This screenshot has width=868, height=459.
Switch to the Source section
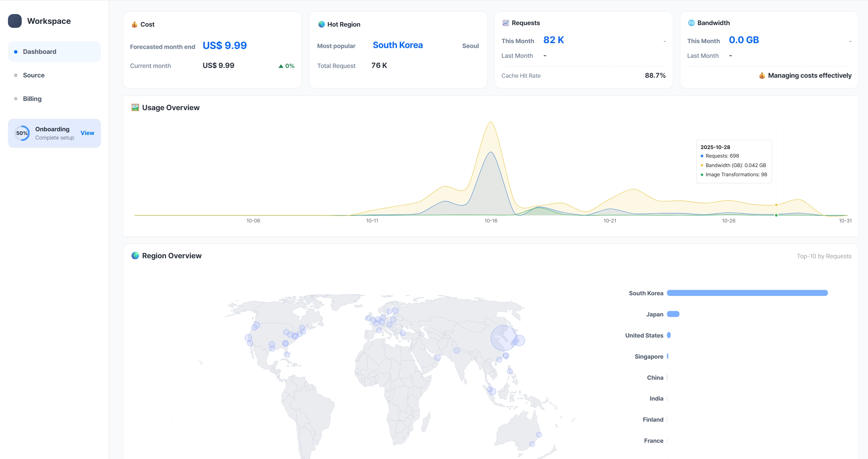coord(34,75)
